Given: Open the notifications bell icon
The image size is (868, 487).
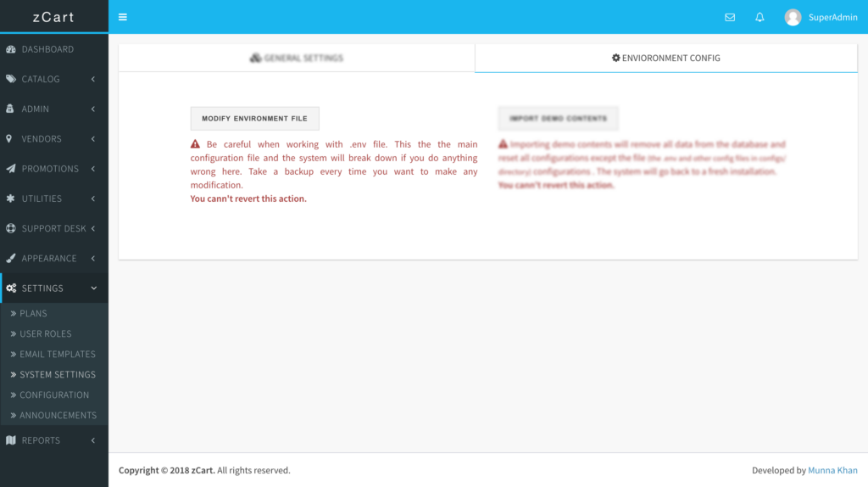Looking at the screenshot, I should pos(759,17).
